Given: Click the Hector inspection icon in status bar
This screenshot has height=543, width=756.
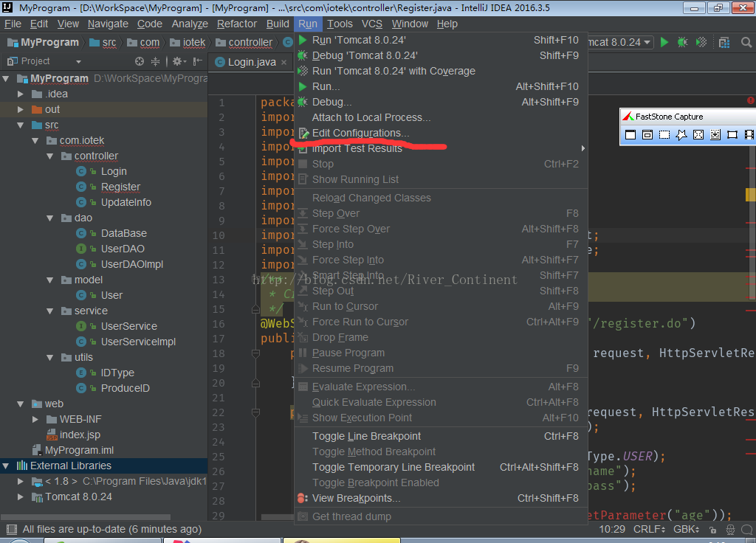Looking at the screenshot, I should [x=730, y=530].
